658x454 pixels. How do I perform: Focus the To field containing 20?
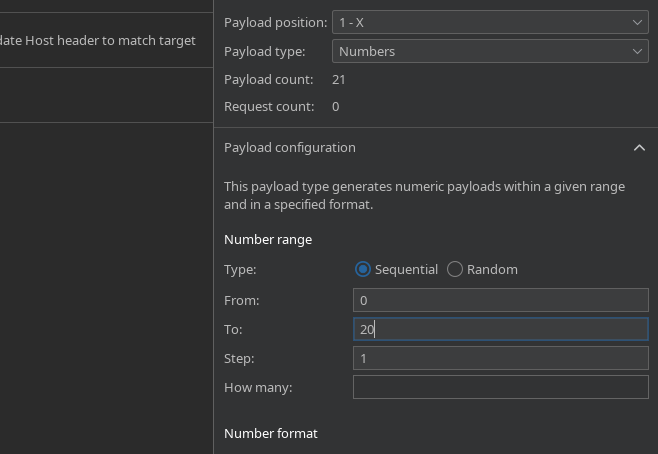click(500, 329)
